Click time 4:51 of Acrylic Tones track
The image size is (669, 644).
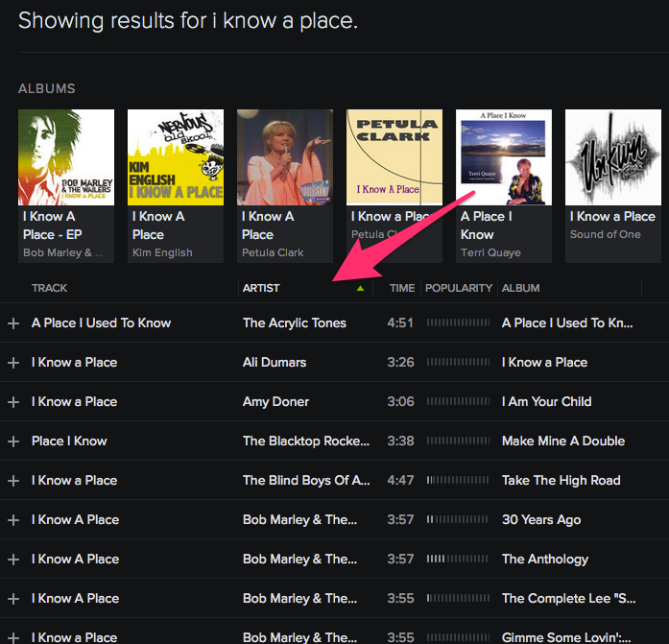tap(400, 323)
